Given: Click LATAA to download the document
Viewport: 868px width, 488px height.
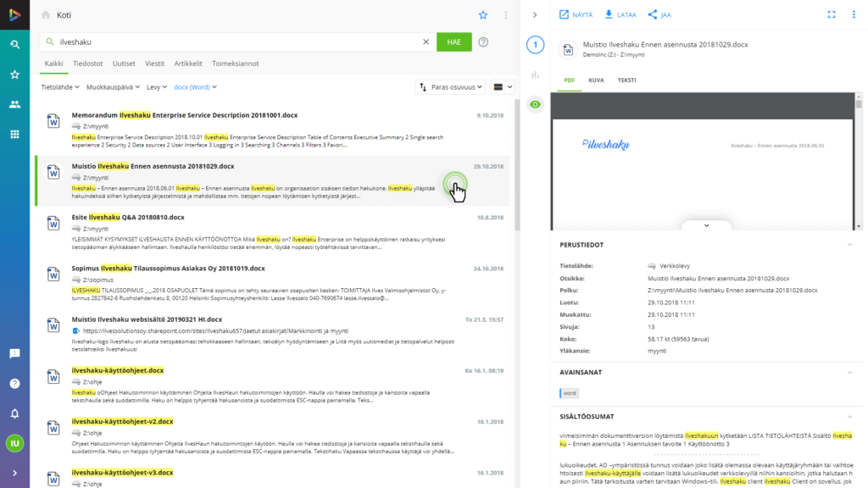Looking at the screenshot, I should point(620,15).
